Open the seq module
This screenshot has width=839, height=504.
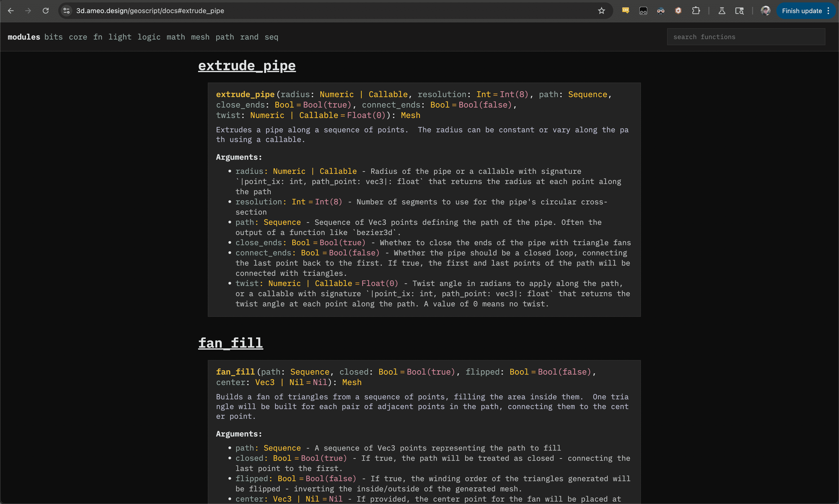[271, 37]
